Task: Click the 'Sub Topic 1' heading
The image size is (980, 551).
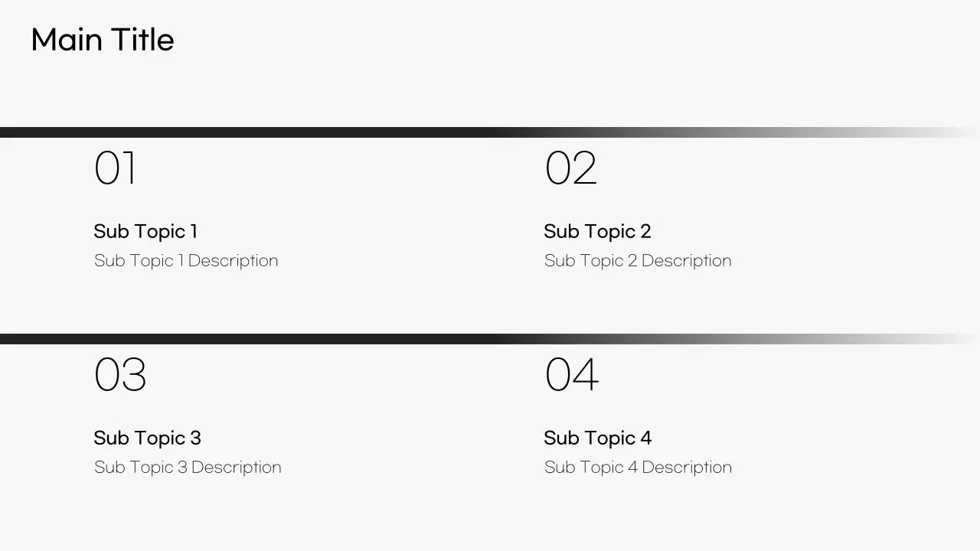Action: (145, 231)
